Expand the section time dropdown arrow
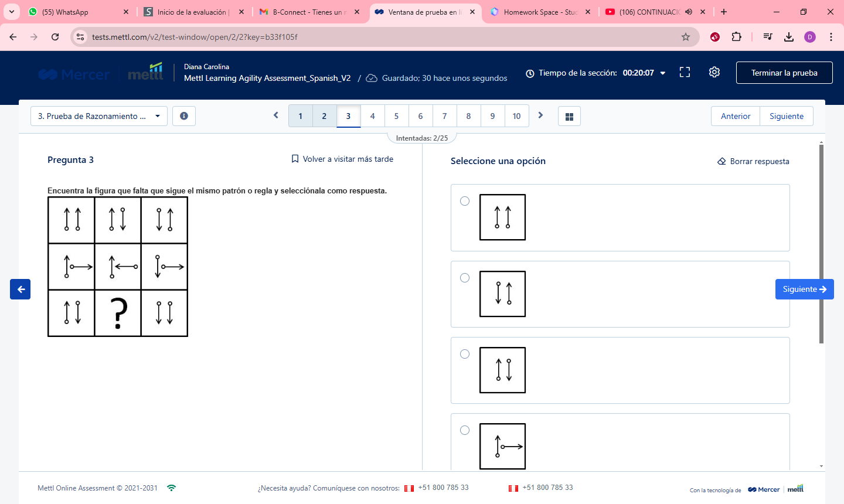Image resolution: width=844 pixels, height=504 pixels. click(x=663, y=73)
